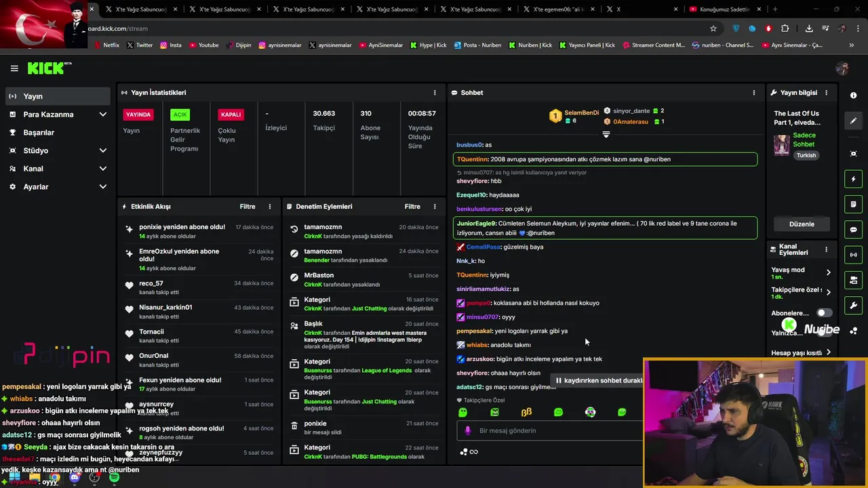This screenshot has height=488, width=868.
Task: Click the purple microphone icon in chat input
Action: (x=467, y=430)
